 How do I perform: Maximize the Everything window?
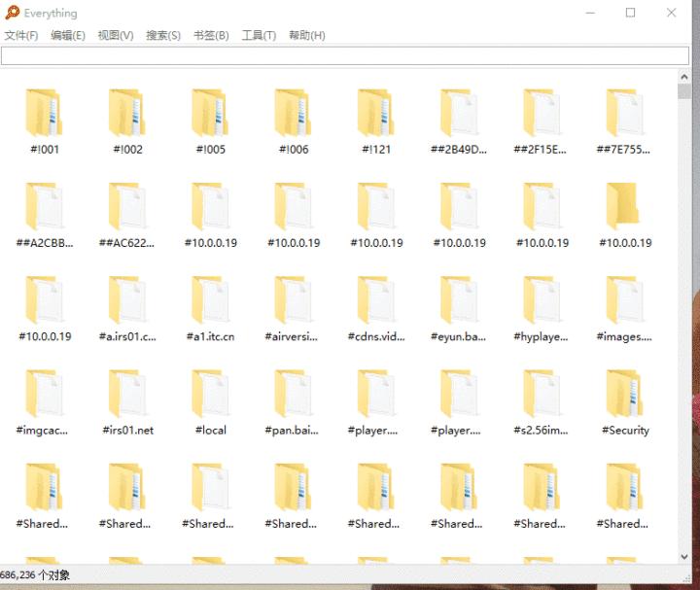coord(630,13)
